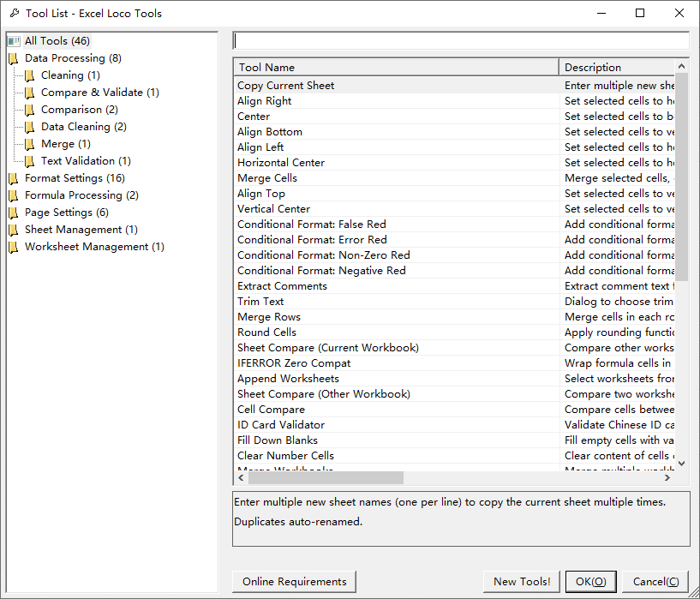
Task: Click the Compare & Validate folder icon
Action: coord(30,93)
